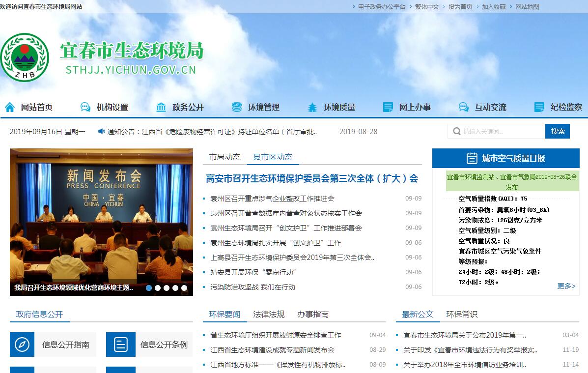Click the compass icon for 信息公开指南

22,344
